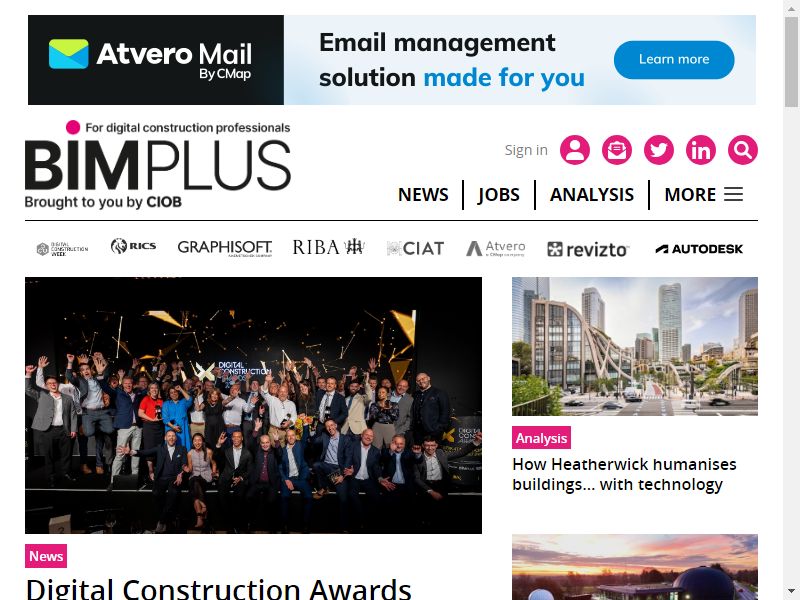Click the Sign in link
Image resolution: width=800 pixels, height=600 pixels.
coord(526,150)
